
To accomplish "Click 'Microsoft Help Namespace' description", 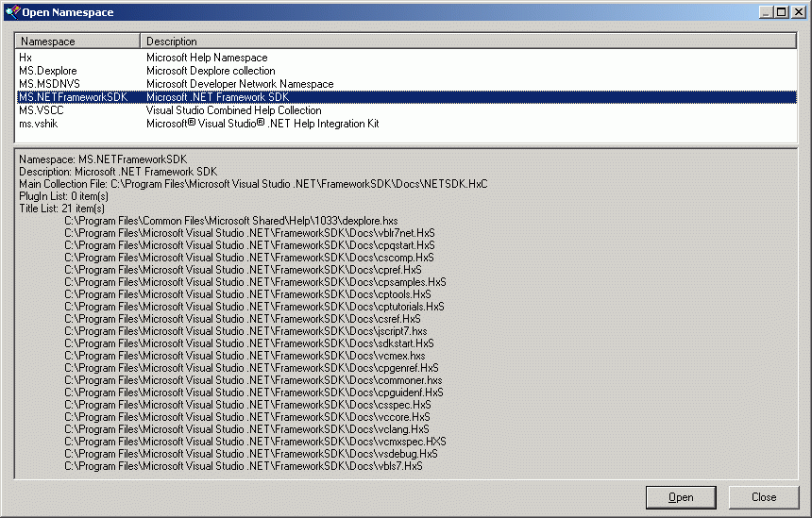I will (207, 58).
